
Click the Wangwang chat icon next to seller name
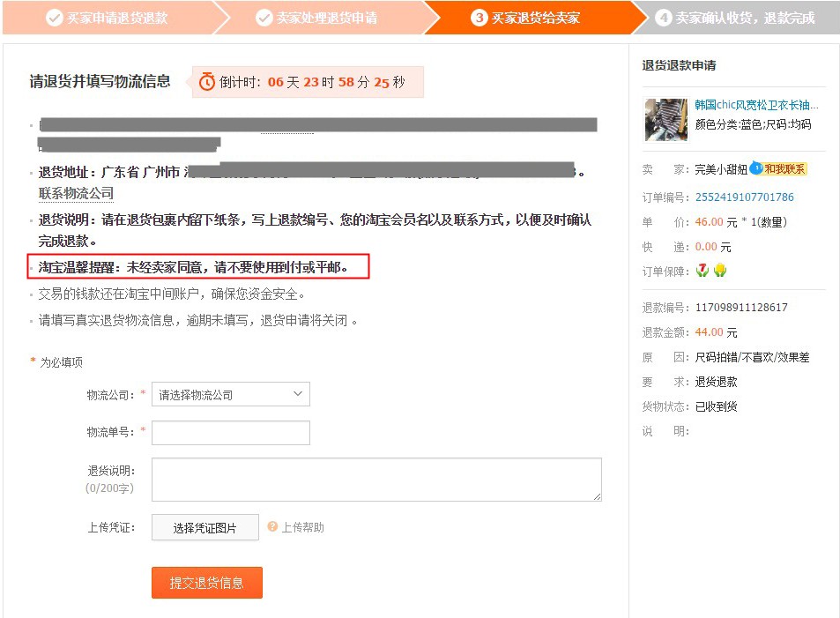click(756, 168)
